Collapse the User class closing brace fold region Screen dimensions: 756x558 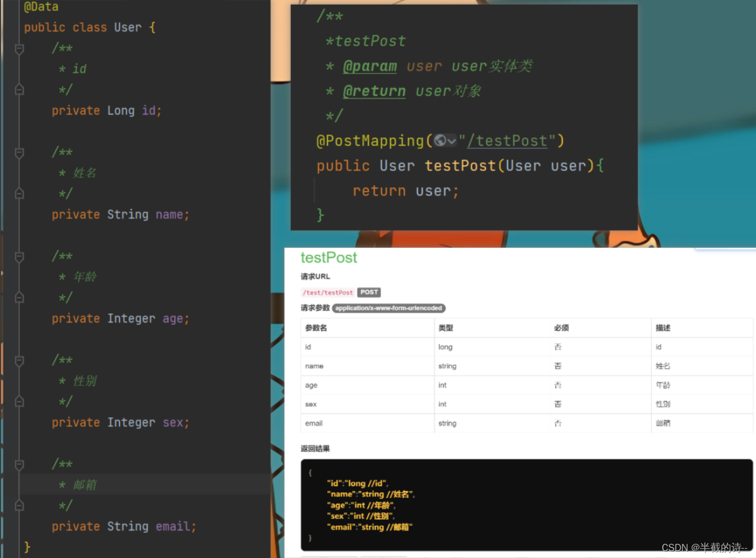point(19,546)
